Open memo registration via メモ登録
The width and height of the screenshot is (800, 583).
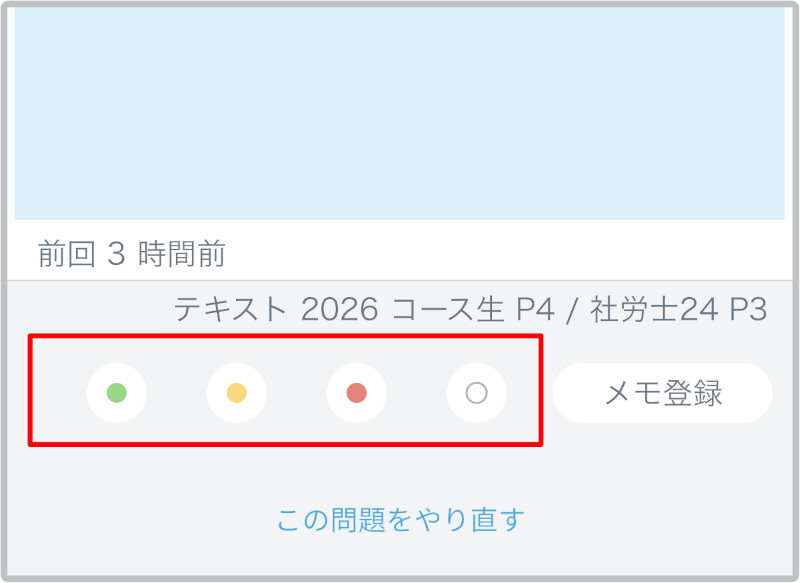click(662, 393)
